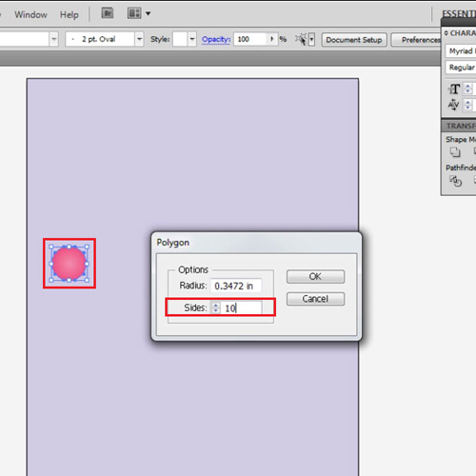The image size is (476, 476).
Task: Click the select similar objects icon
Action: point(301,39)
